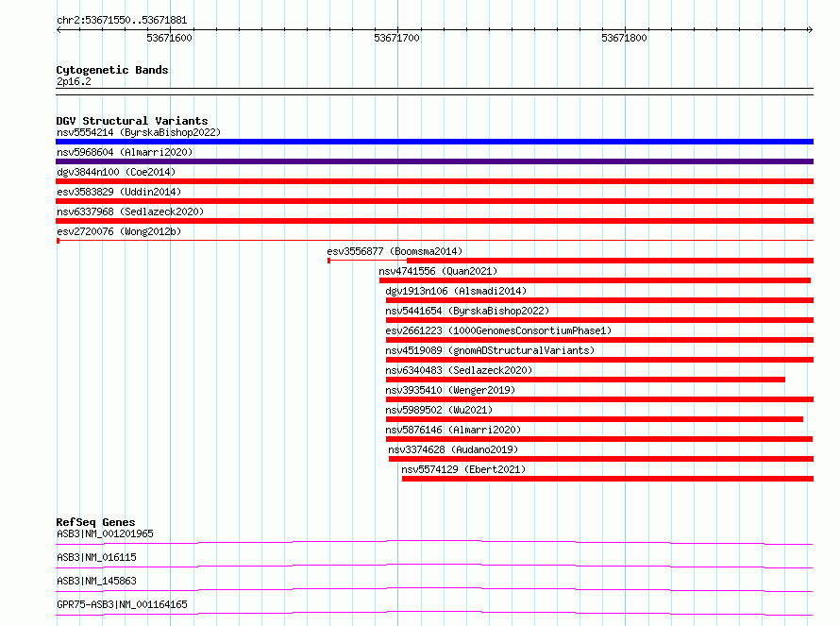Open variant nsv5574129 (Ebert2021) label
The height and width of the screenshot is (626, 840).
coord(463,469)
